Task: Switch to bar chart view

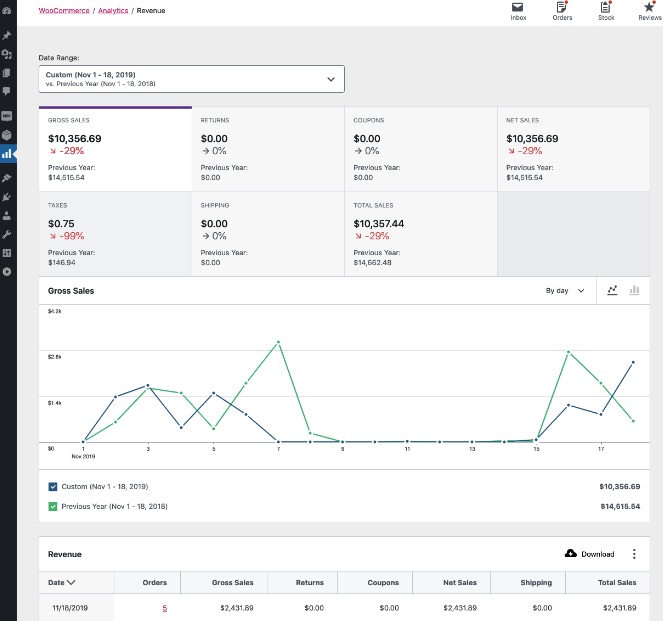Action: click(x=634, y=290)
